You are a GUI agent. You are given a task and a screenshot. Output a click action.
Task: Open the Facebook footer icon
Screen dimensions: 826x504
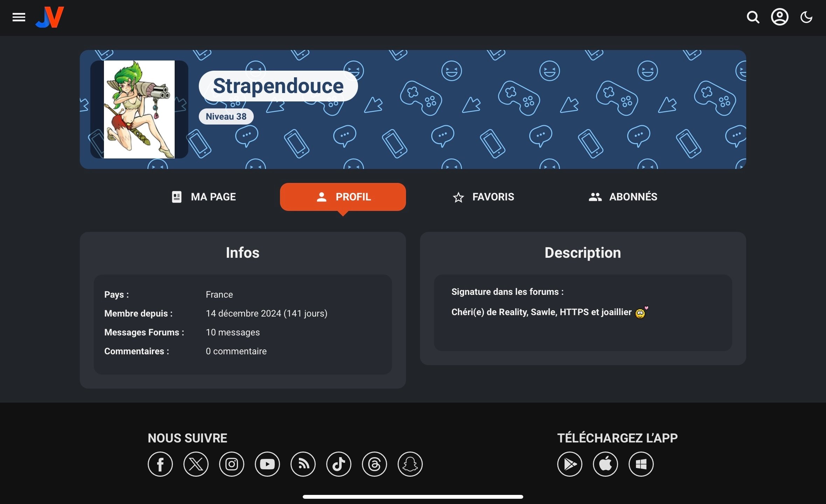click(x=160, y=464)
